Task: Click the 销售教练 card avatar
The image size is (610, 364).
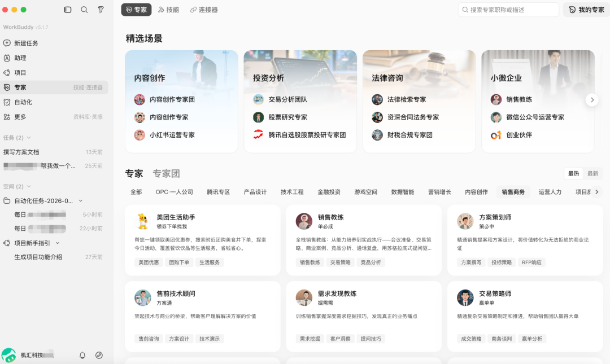Action: point(304,221)
